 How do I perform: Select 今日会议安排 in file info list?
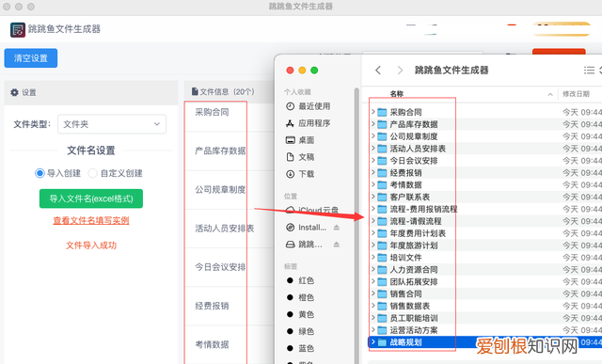pyautogui.click(x=220, y=267)
